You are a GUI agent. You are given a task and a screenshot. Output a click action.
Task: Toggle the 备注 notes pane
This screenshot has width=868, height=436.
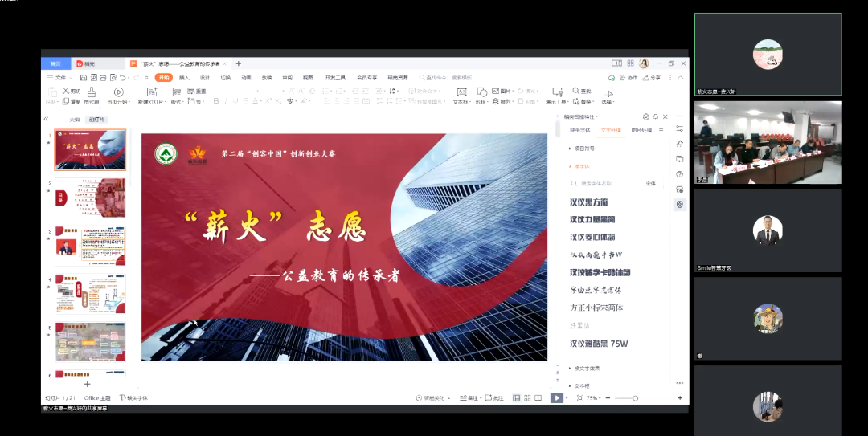pyautogui.click(x=469, y=397)
